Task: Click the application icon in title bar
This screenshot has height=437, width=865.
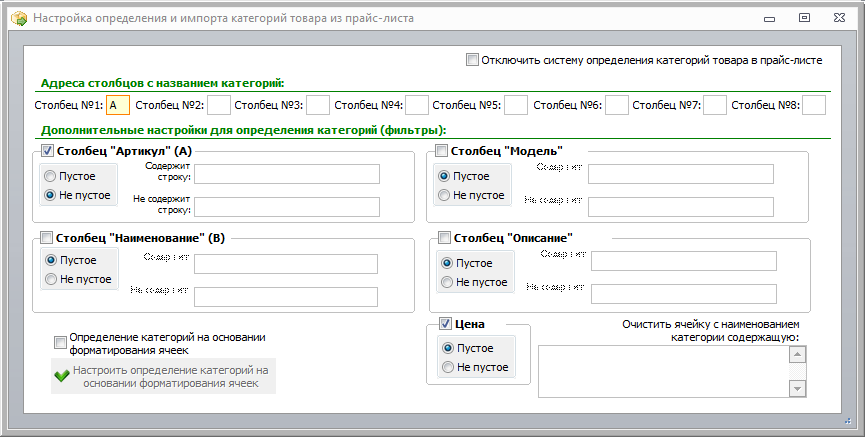Action: coord(19,18)
